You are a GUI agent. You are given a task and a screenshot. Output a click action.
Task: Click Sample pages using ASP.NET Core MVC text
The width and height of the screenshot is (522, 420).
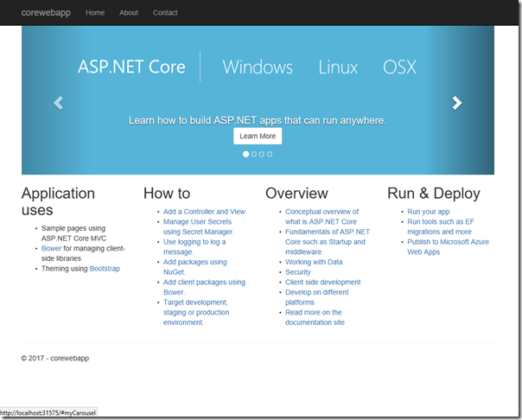pos(73,233)
